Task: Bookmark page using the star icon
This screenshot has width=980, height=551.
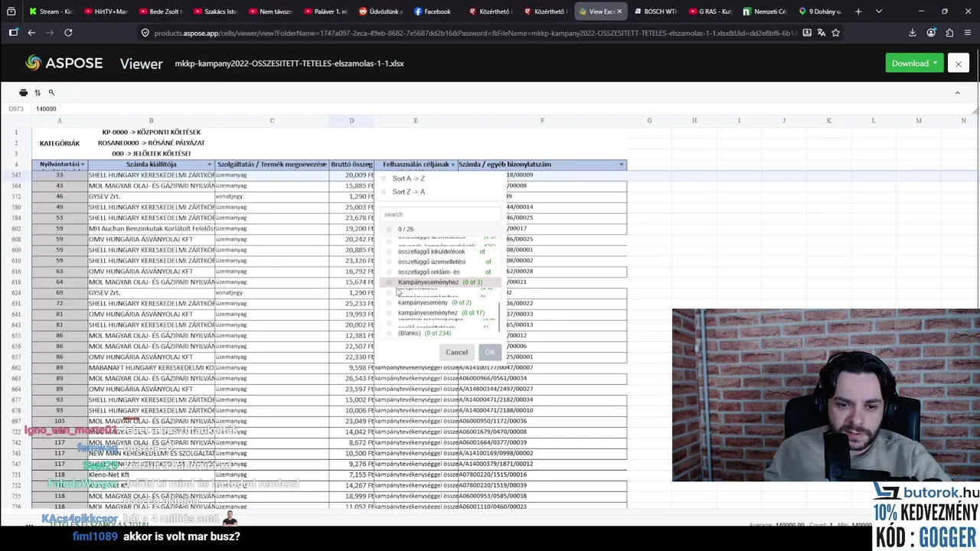Action: click(x=835, y=33)
